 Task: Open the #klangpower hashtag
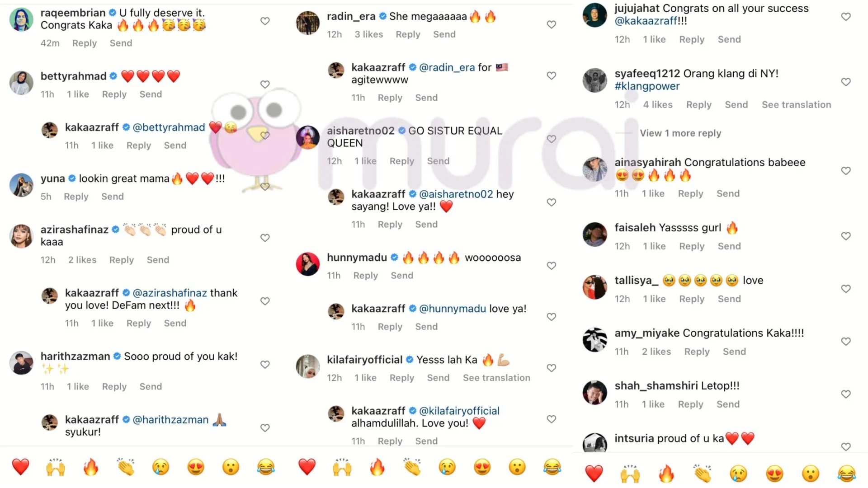[647, 86]
